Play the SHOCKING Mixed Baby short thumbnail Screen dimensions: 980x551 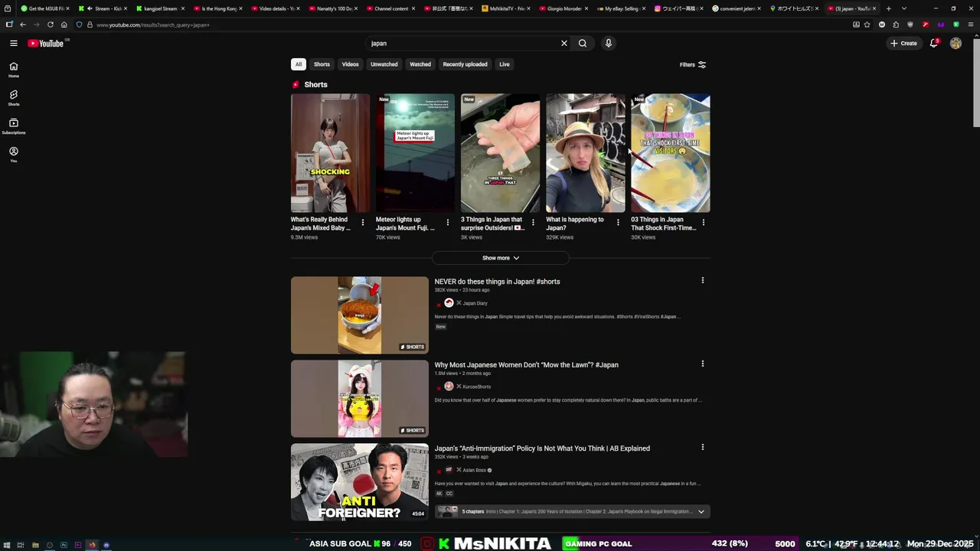point(330,153)
